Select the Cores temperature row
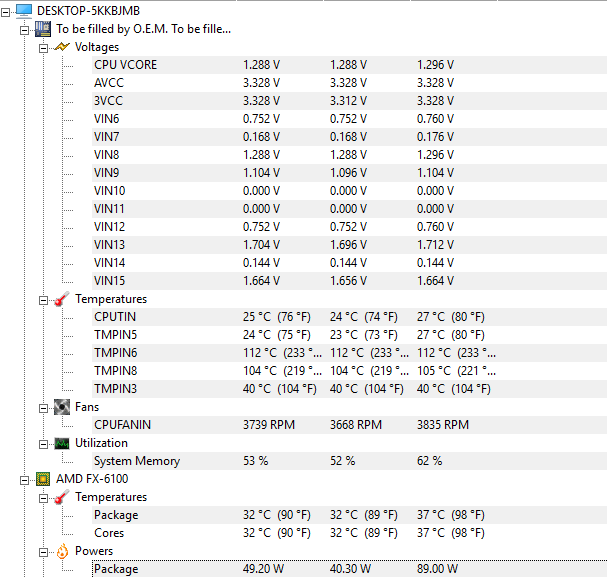Viewport: 607px width, 577px height. click(350, 533)
